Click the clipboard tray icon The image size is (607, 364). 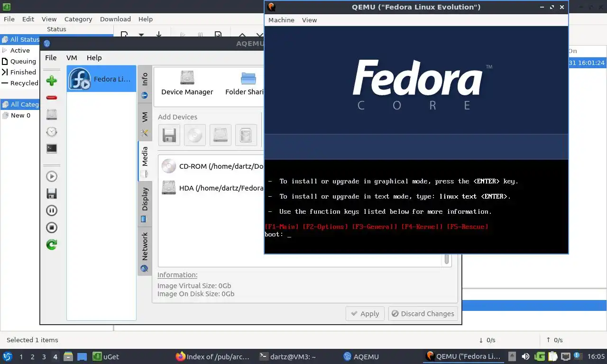(x=552, y=356)
